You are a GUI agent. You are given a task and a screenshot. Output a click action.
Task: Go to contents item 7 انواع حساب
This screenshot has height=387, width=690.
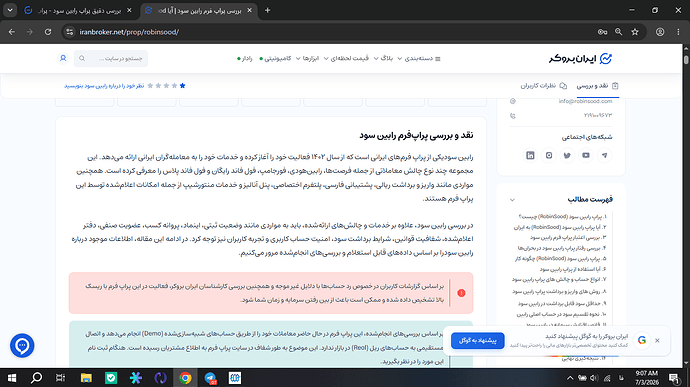[x=559, y=279]
